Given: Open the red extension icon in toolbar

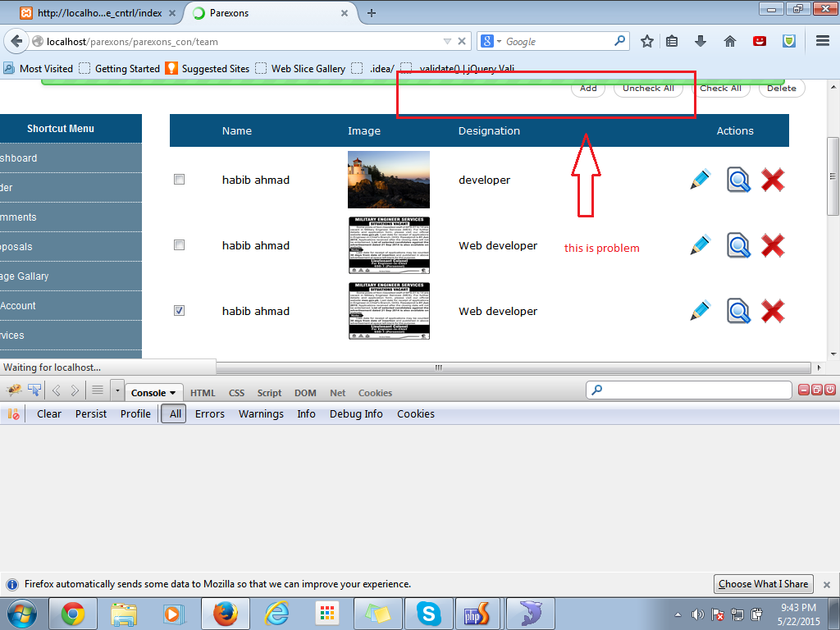Looking at the screenshot, I should (759, 41).
